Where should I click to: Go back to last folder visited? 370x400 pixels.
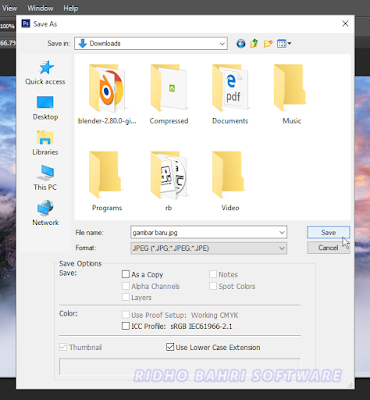(241, 44)
